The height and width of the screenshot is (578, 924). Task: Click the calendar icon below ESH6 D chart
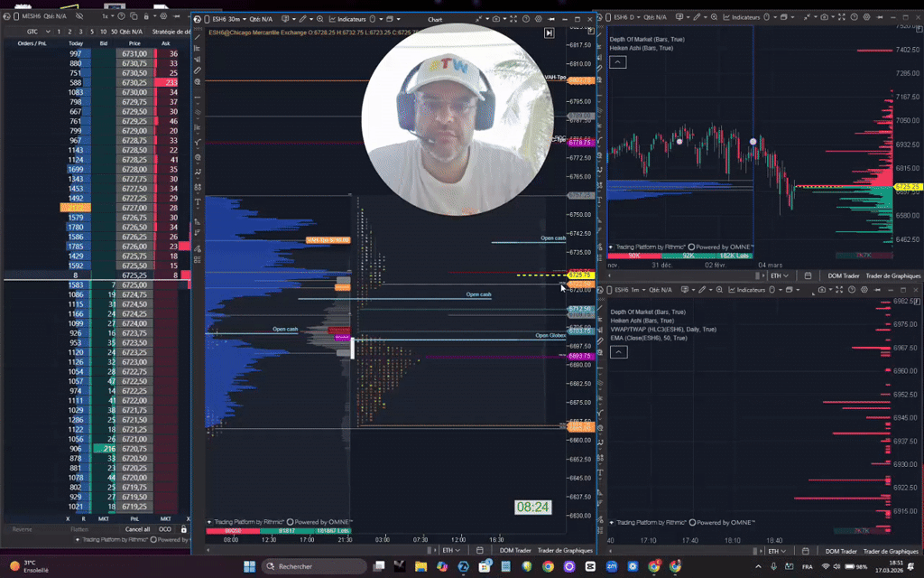(x=808, y=275)
